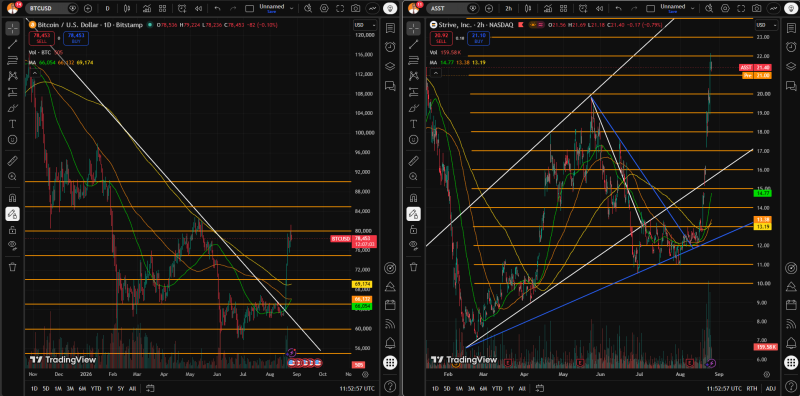Toggle lock all drawings in ASST toolbar
The height and width of the screenshot is (396, 800).
(x=412, y=230)
